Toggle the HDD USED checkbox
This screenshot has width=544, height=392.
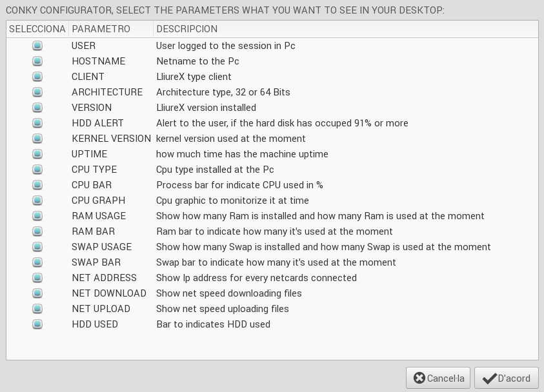tap(37, 324)
